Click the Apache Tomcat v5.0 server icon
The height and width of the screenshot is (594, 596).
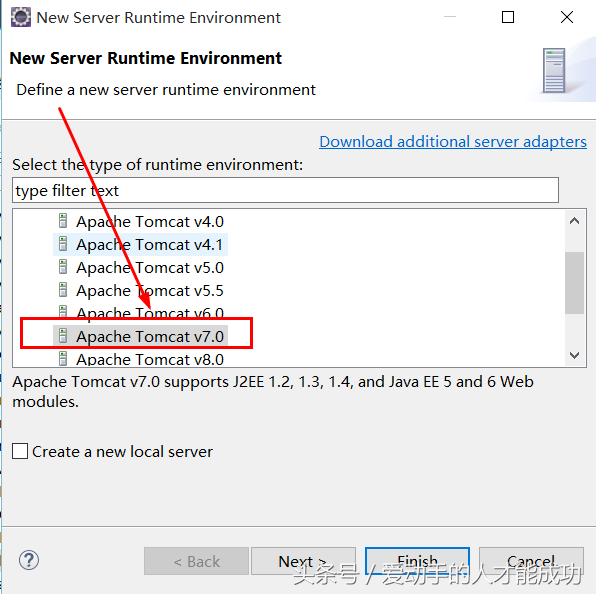pos(63,267)
